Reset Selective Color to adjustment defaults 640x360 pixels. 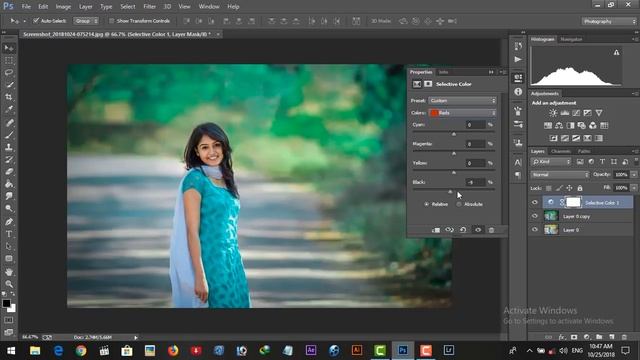click(x=463, y=230)
